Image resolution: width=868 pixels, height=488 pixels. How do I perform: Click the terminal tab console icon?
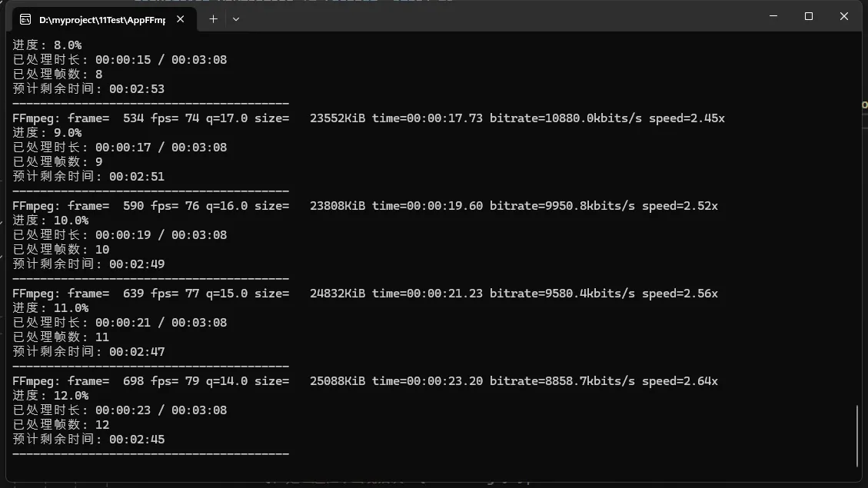[25, 20]
